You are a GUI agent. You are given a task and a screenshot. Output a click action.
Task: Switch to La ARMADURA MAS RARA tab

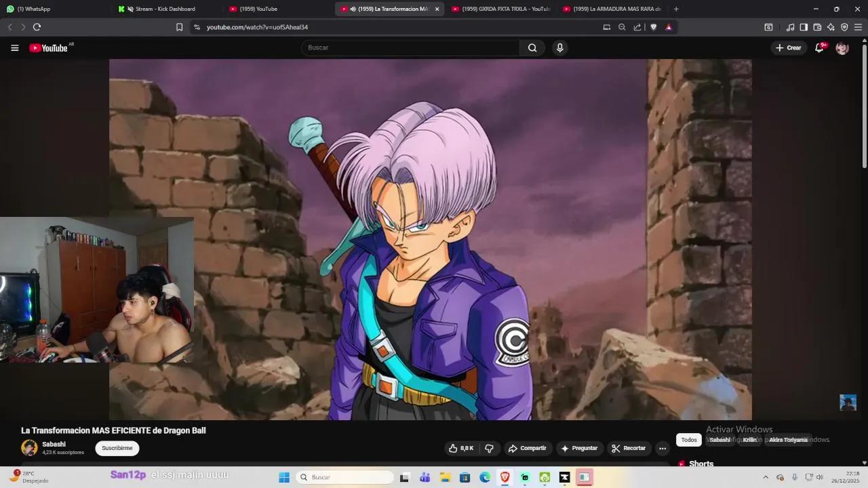pyautogui.click(x=612, y=9)
